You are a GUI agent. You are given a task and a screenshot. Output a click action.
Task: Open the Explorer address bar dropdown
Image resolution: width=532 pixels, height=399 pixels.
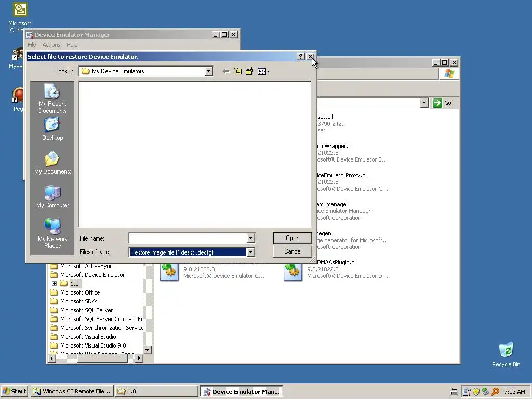[x=424, y=103]
